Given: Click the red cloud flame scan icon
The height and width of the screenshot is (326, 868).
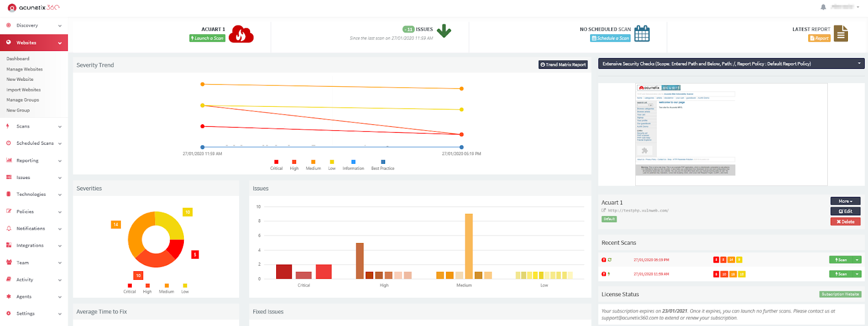Looking at the screenshot, I should coord(241,34).
